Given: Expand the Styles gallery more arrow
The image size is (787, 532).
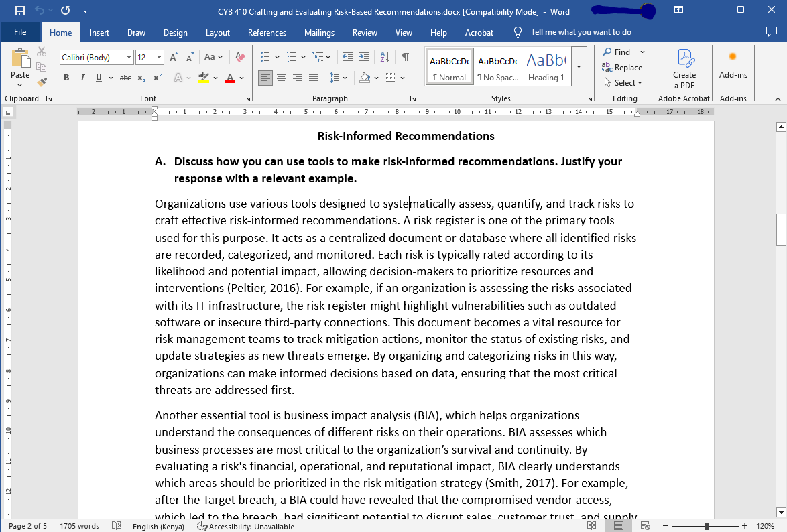Looking at the screenshot, I should (579, 66).
